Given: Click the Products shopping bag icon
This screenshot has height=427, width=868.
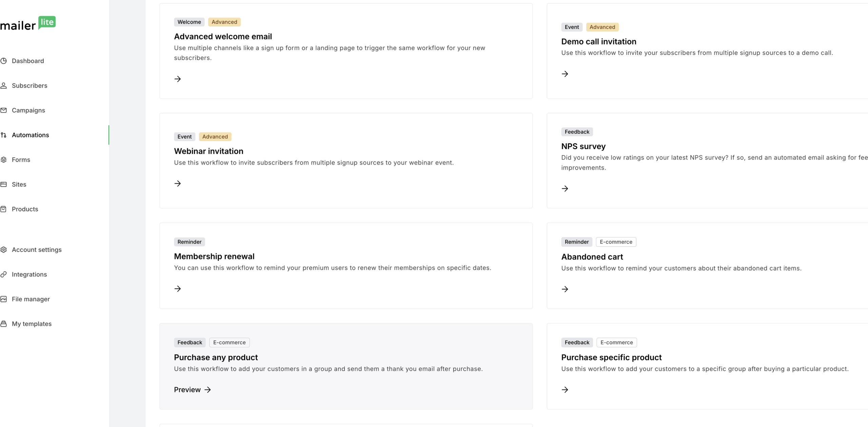Looking at the screenshot, I should point(4,209).
